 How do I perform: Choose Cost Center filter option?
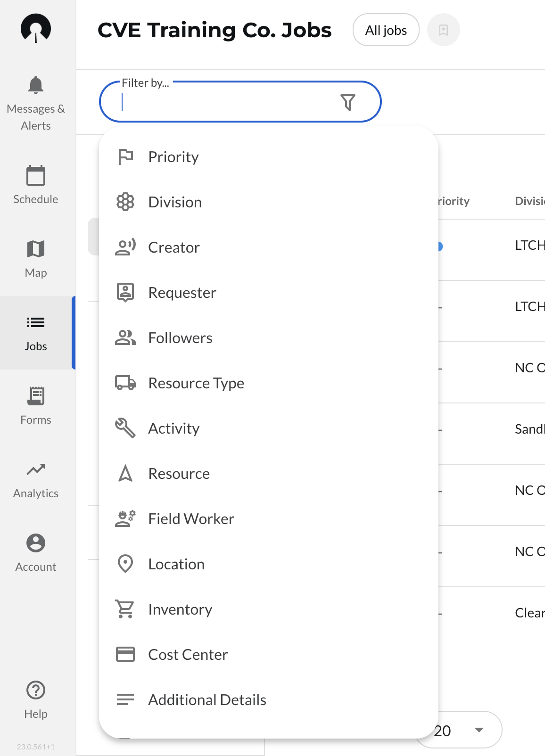tap(188, 655)
